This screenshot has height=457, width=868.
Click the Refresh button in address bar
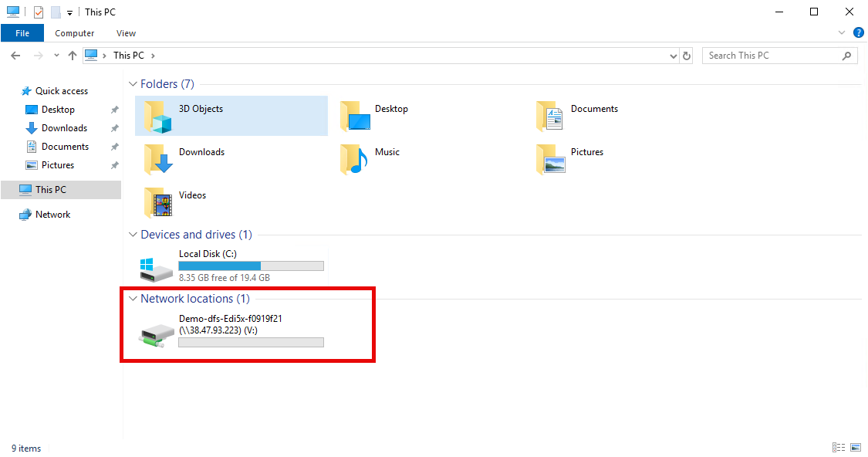(x=687, y=56)
